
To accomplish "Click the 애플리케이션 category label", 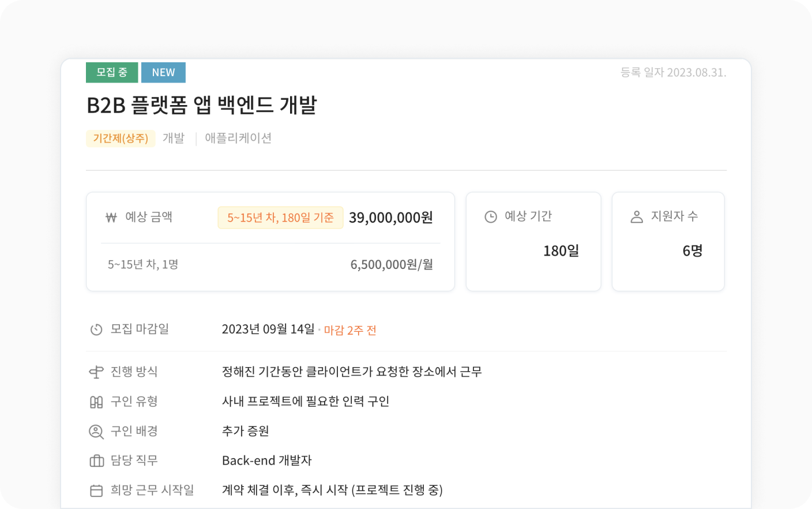I will [x=238, y=139].
